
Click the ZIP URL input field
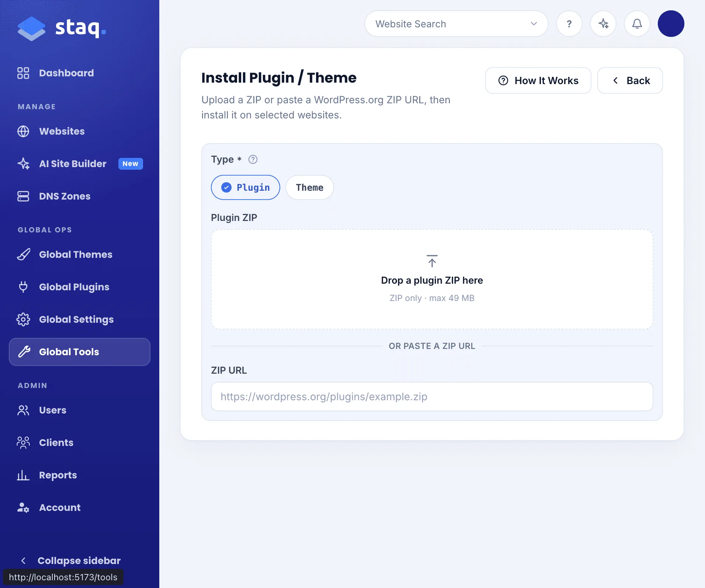click(x=432, y=397)
